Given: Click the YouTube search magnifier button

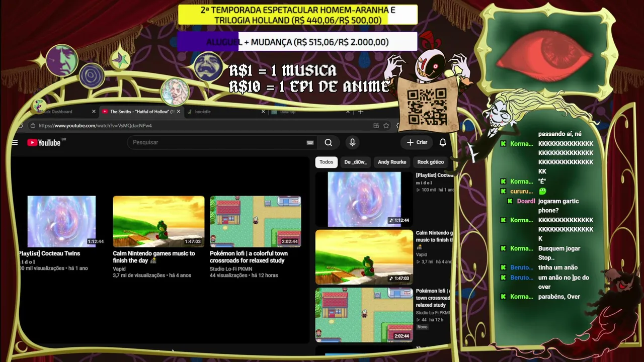Looking at the screenshot, I should (x=329, y=142).
